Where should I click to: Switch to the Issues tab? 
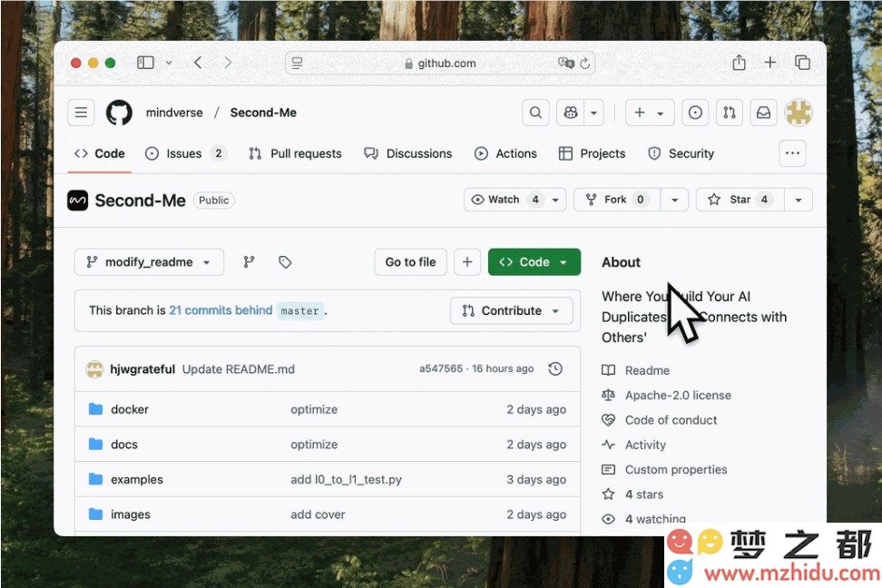186,153
